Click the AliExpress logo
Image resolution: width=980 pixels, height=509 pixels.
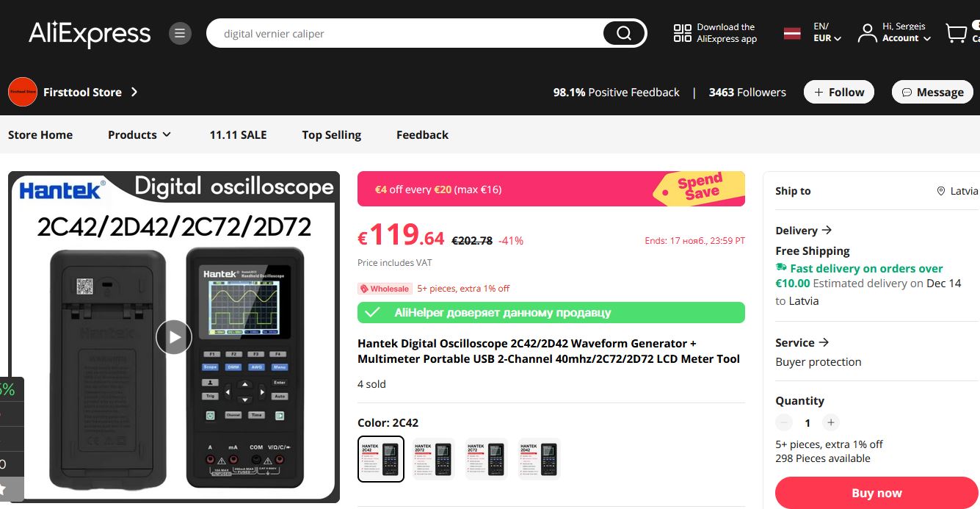(90, 34)
